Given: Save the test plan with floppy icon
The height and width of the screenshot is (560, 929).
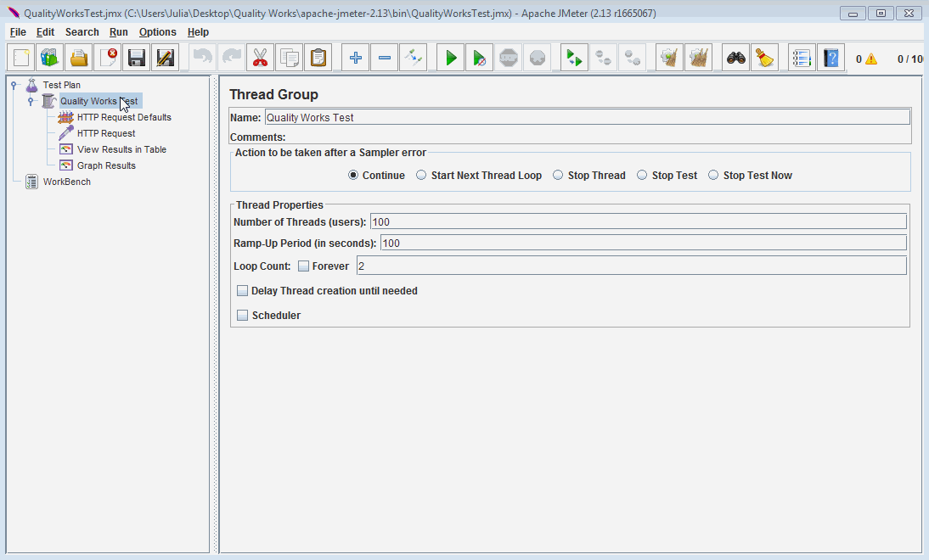Looking at the screenshot, I should 137,58.
